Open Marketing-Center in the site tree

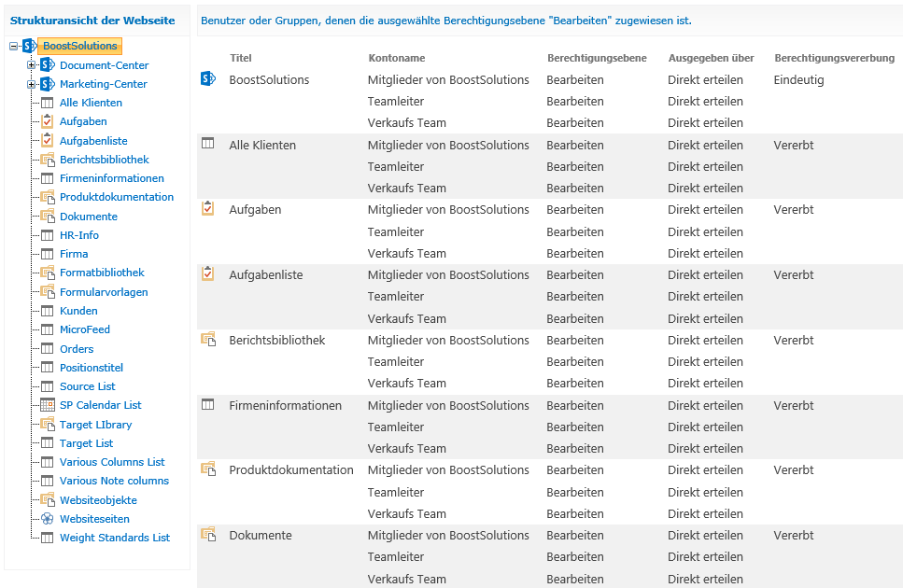coord(104,84)
